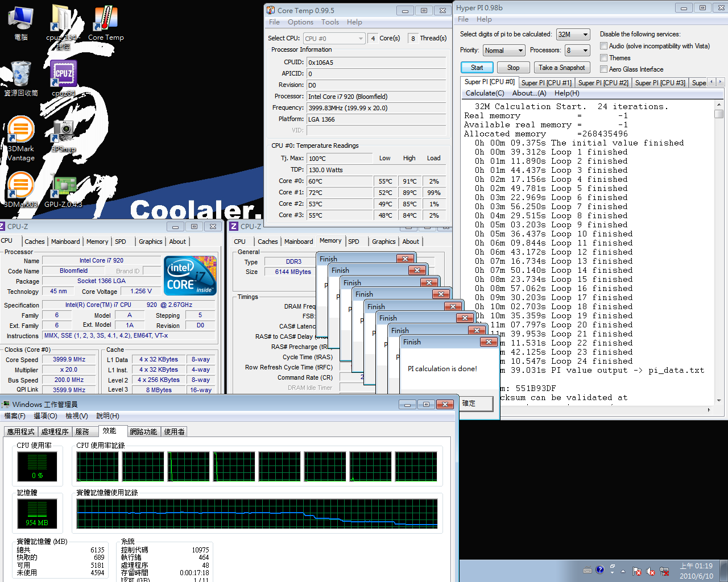Open the 檔案(F) menu in Task Manager
The height and width of the screenshot is (582, 728).
15,416
